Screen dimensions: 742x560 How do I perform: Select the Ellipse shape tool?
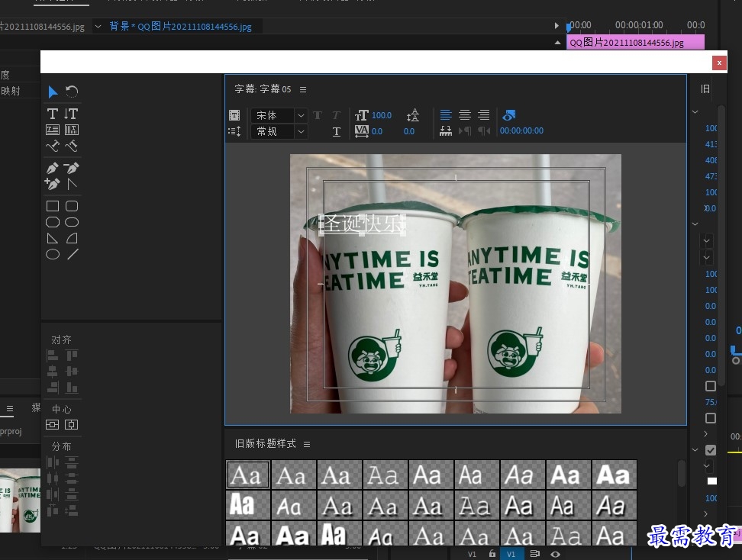[53, 255]
